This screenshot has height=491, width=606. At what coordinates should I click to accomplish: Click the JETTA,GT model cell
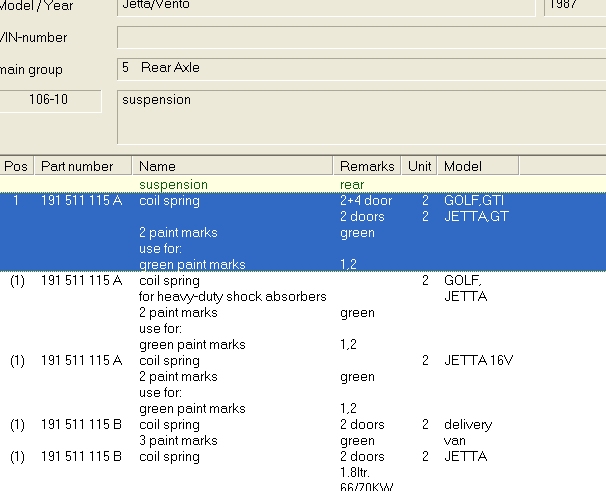[x=476, y=217]
